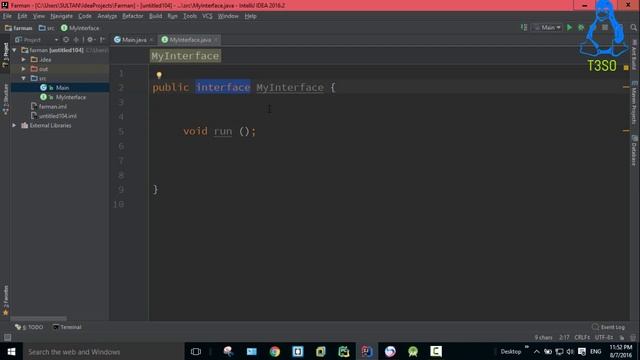Open the Build menu
Image resolution: width=640 pixels, height=360 pixels.
(156, 16)
